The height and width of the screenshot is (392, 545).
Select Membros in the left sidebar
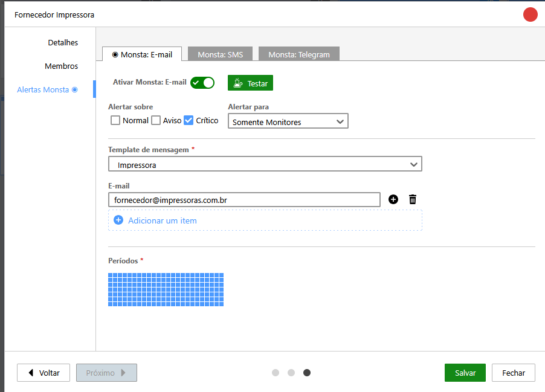(61, 66)
